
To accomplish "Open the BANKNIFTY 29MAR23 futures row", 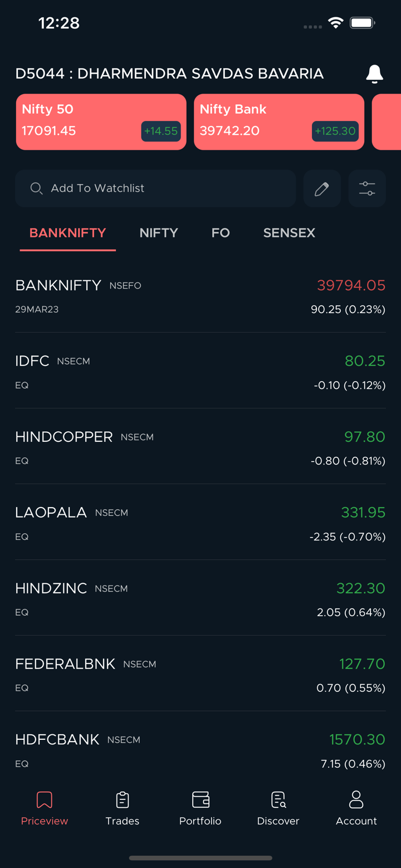I will (200, 296).
